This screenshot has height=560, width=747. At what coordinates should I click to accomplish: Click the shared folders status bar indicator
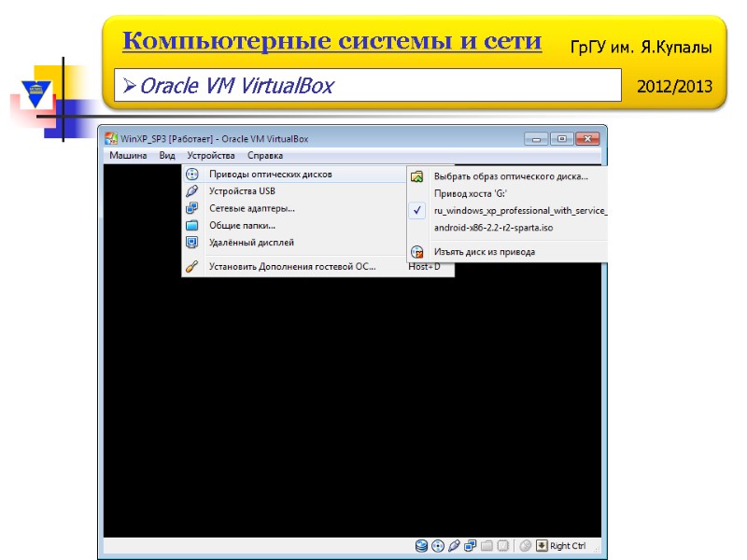pos(486,546)
